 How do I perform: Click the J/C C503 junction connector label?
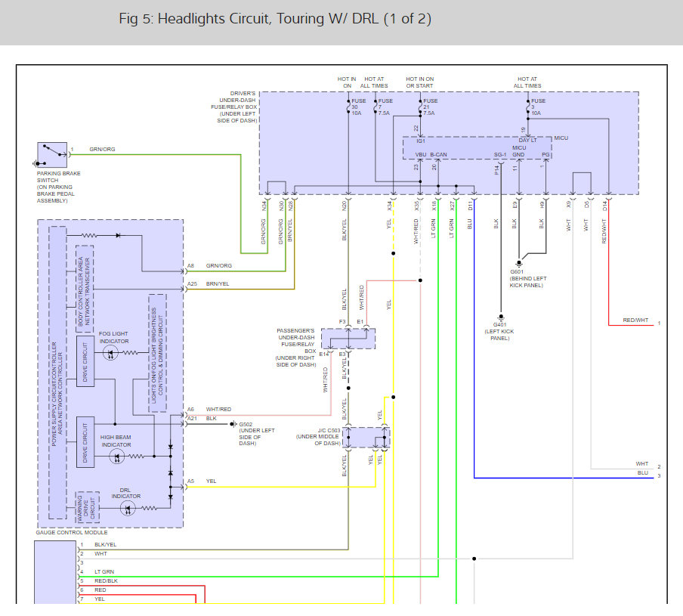[x=318, y=437]
